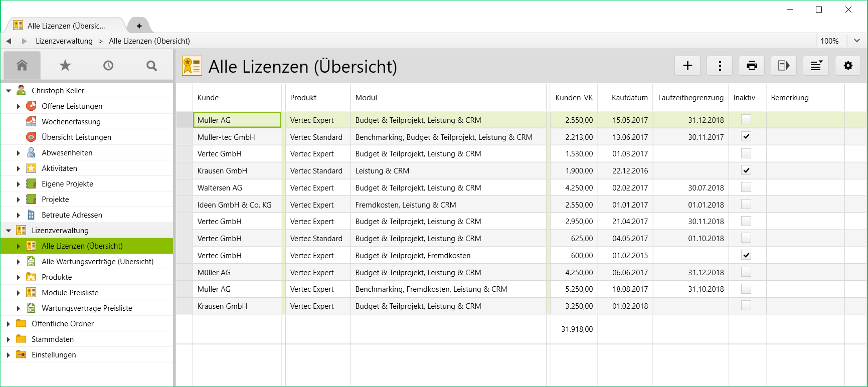Click the Aktivitäten star icon in tree
Viewport: 868px width, 387px height.
click(31, 168)
